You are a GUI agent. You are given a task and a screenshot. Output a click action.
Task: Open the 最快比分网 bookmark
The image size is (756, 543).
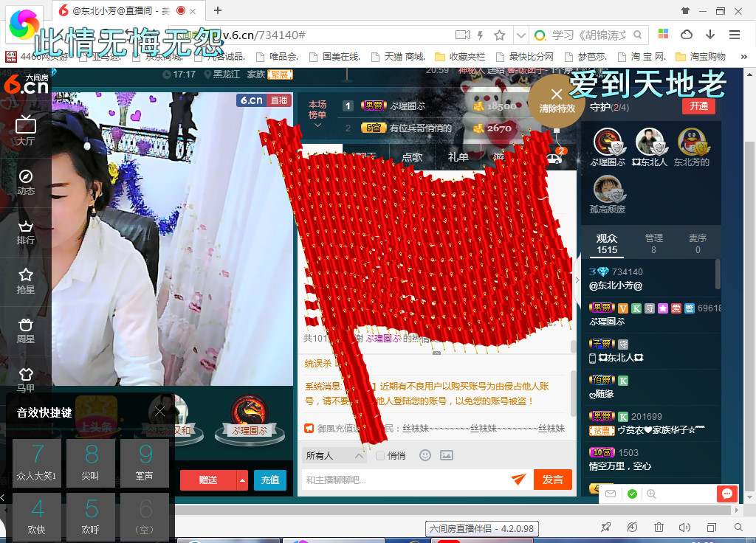pos(525,57)
